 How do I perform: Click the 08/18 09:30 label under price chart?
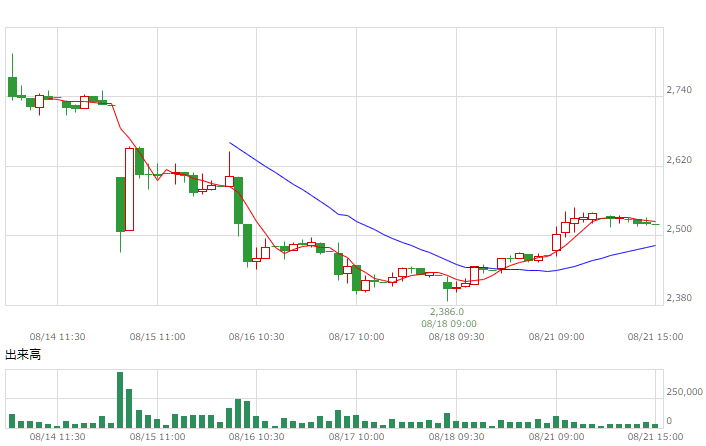coord(456,337)
